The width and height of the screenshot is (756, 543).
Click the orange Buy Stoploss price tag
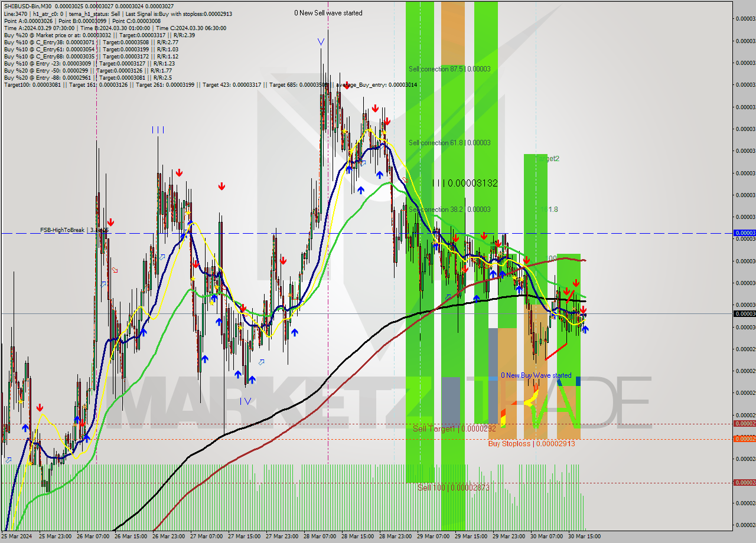[744, 439]
